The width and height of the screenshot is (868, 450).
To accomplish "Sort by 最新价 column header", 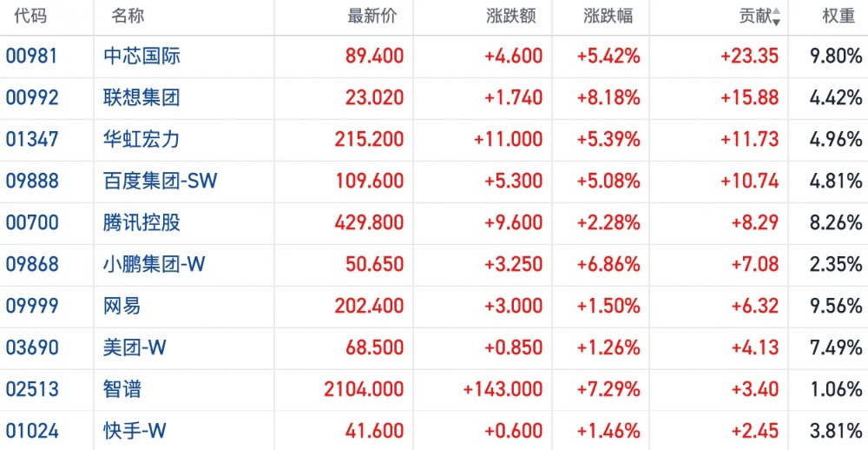I will 372,16.
